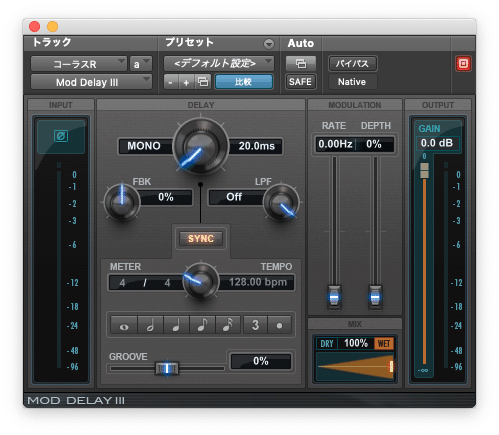Open the insert position 'a' dropdown
This screenshot has width=499, height=435.
(x=141, y=64)
